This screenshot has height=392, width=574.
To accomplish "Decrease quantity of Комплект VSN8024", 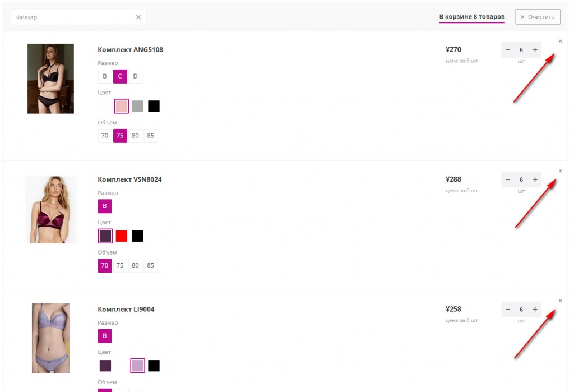I will pyautogui.click(x=508, y=179).
